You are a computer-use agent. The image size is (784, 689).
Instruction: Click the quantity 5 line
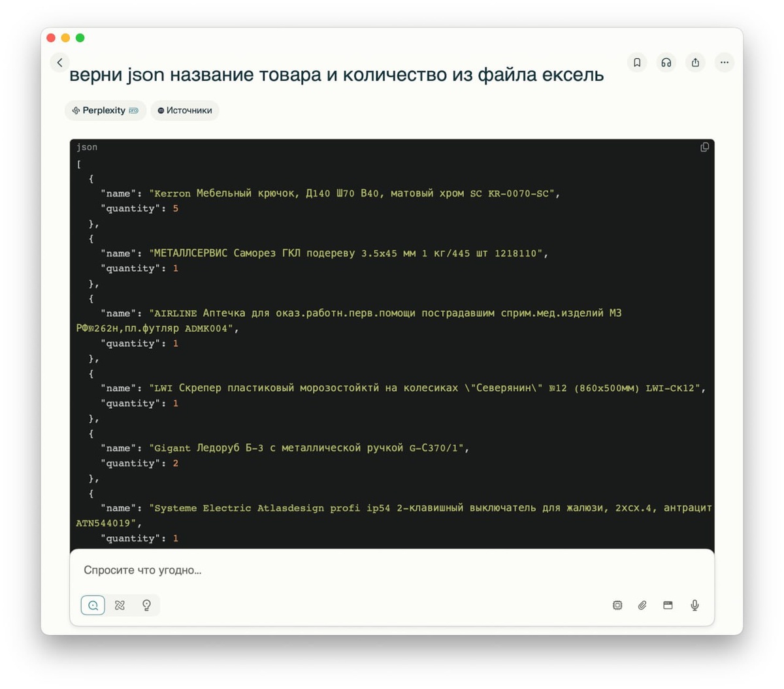pyautogui.click(x=140, y=208)
